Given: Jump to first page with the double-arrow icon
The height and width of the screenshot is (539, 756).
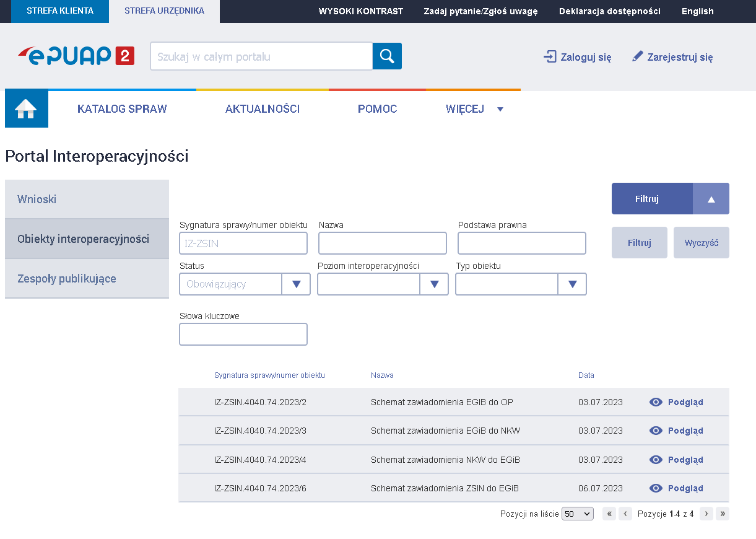Looking at the screenshot, I should (x=609, y=514).
